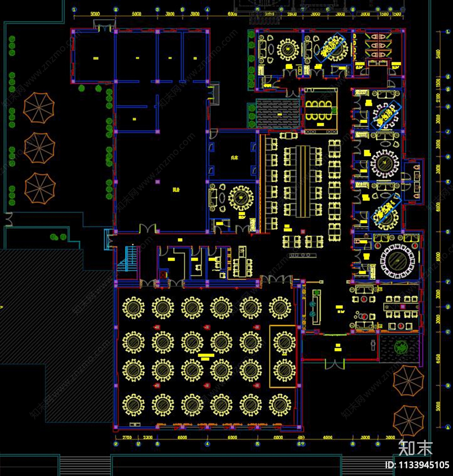Viewport: 453px width, 476px height.
Task: Select the reception counter in the lobby
Action: 316,307
